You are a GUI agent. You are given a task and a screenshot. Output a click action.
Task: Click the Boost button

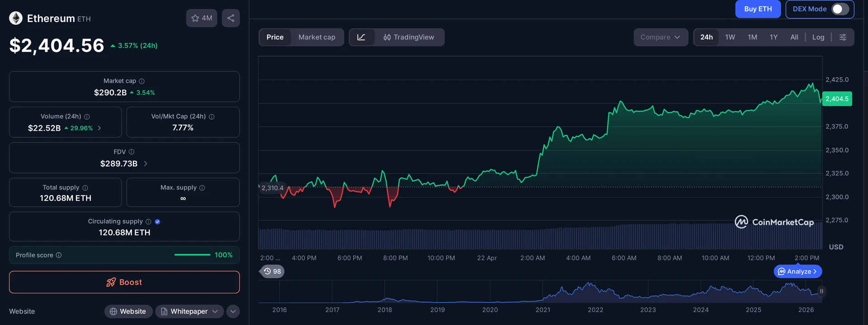click(x=124, y=282)
